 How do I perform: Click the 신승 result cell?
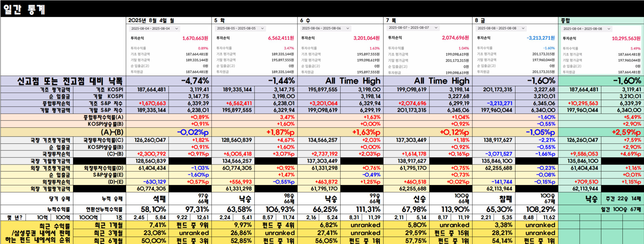pos(419,199)
